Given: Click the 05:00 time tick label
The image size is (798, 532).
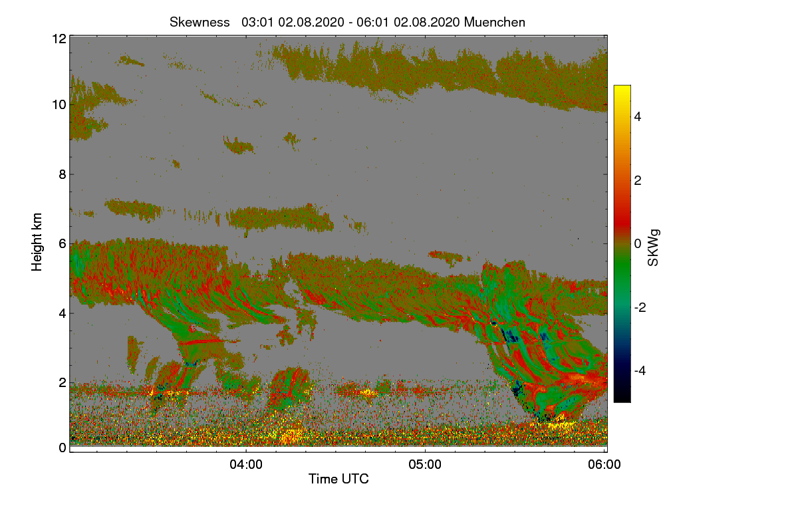Looking at the screenshot, I should coord(426,465).
